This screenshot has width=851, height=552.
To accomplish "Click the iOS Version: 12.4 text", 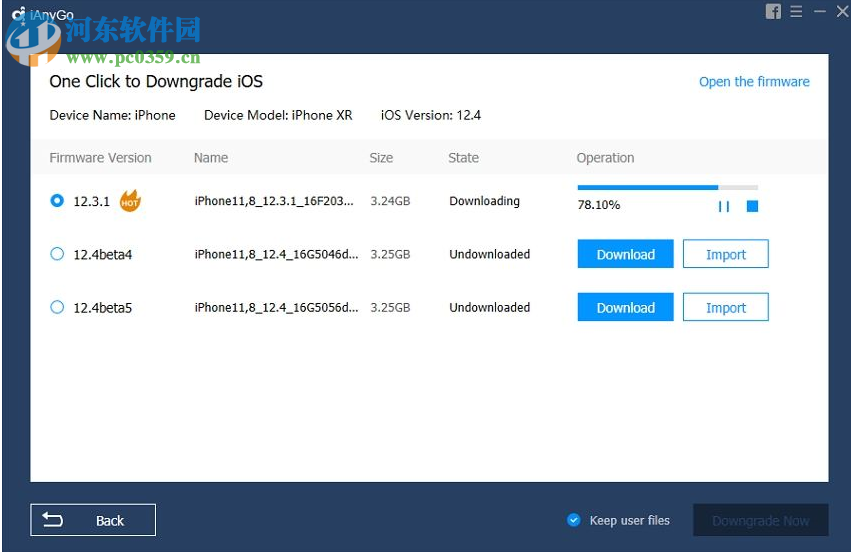I will click(430, 115).
